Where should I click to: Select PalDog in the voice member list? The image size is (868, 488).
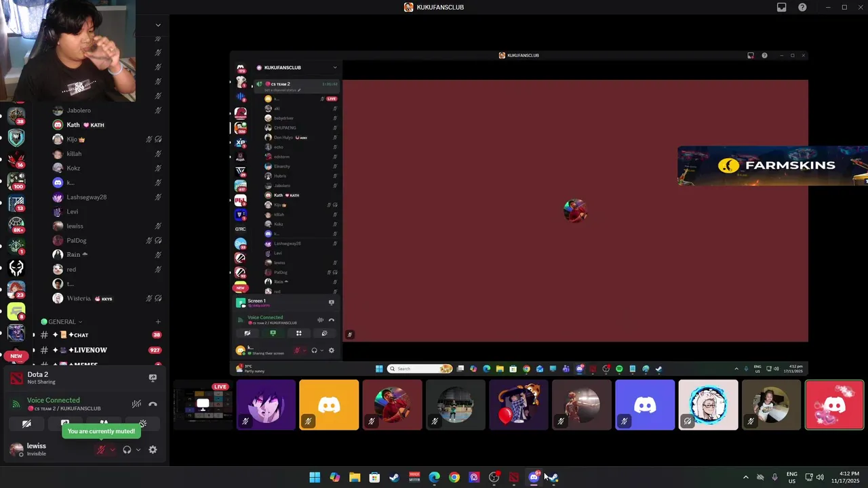(106, 241)
